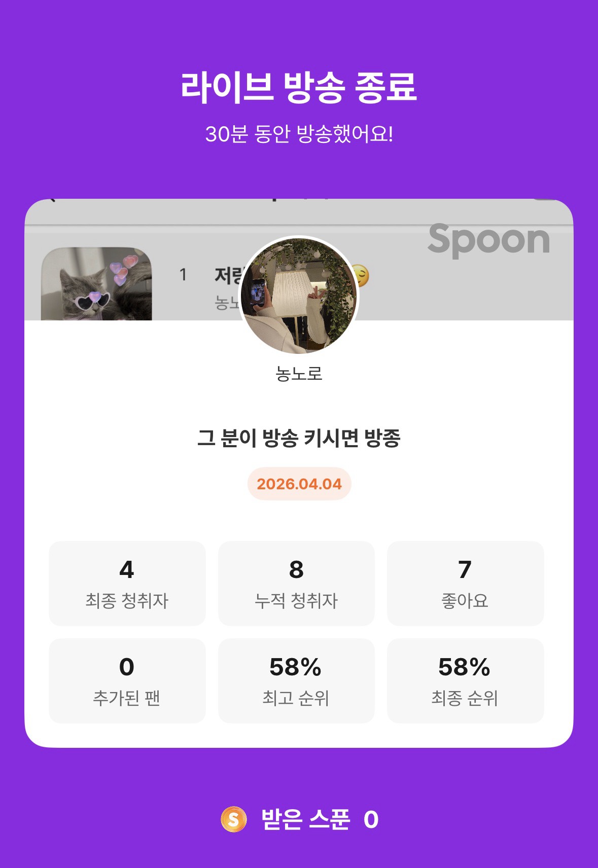Viewport: 598px width, 868px height.
Task: Select the 최종 청취자 stat card
Action: [x=127, y=583]
